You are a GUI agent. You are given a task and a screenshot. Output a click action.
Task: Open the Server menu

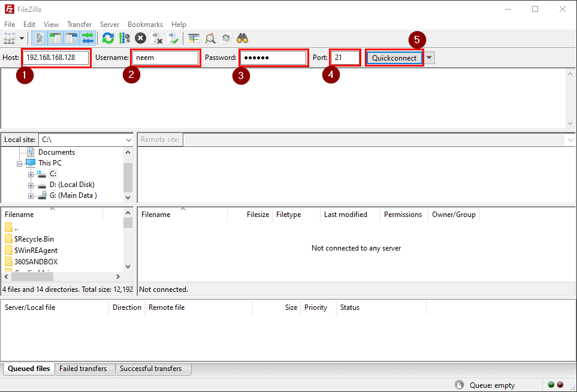(x=110, y=25)
